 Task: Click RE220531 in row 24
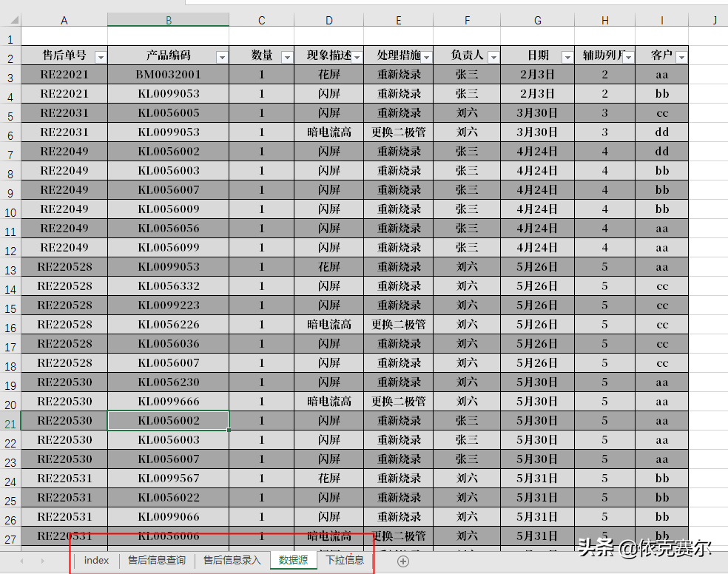(64, 478)
